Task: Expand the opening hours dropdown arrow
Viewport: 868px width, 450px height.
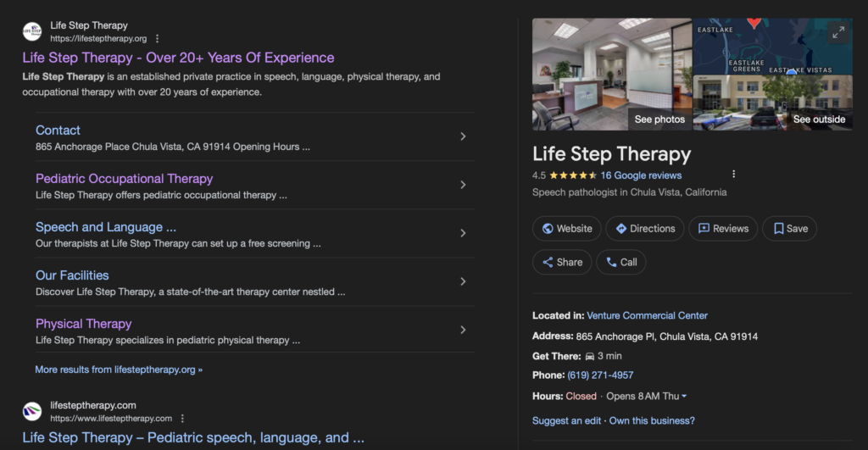Action: pos(684,397)
